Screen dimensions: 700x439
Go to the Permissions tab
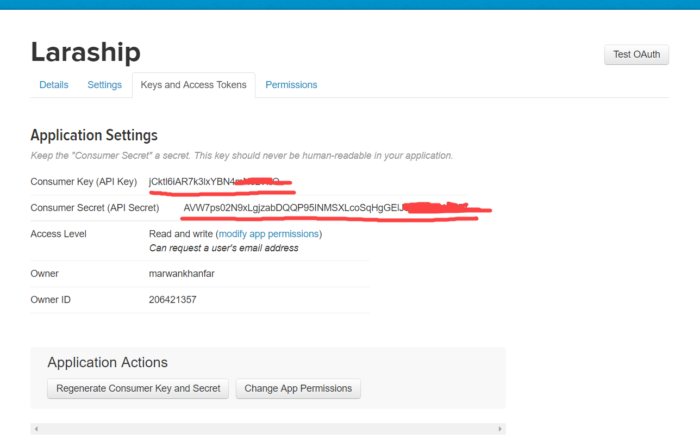[291, 85]
